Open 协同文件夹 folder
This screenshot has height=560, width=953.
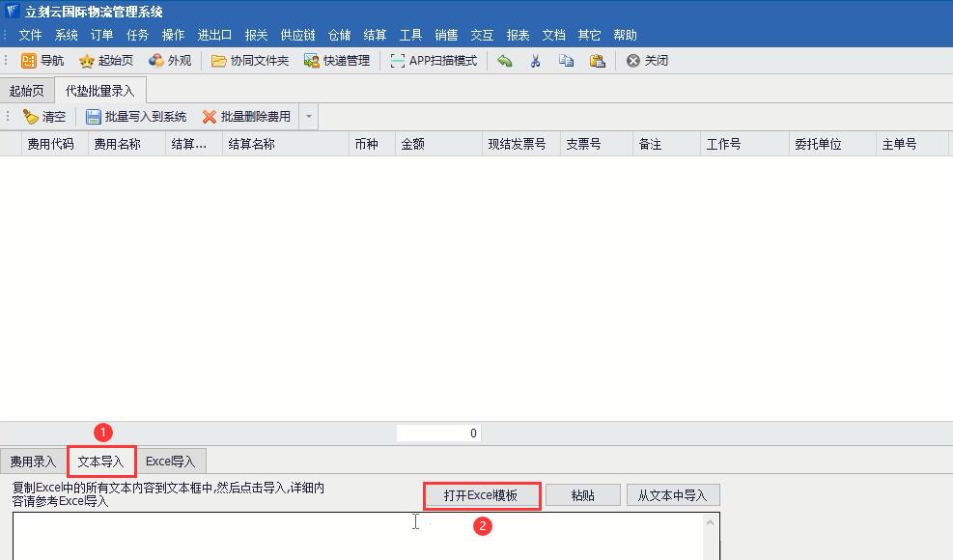pos(250,61)
